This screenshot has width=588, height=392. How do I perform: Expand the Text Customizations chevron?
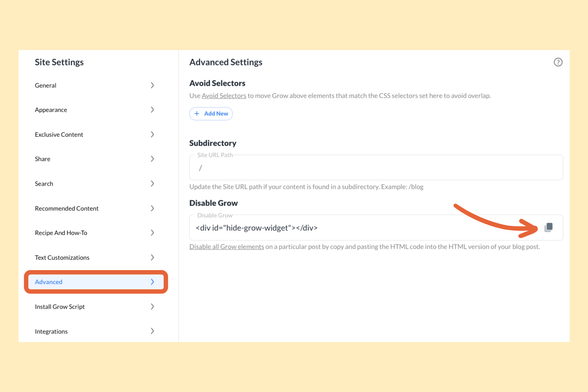click(x=152, y=257)
